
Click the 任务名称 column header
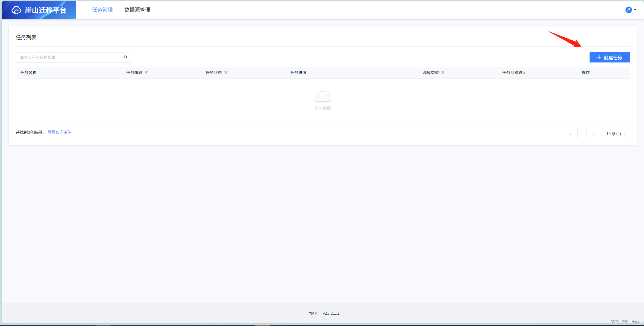coord(29,73)
